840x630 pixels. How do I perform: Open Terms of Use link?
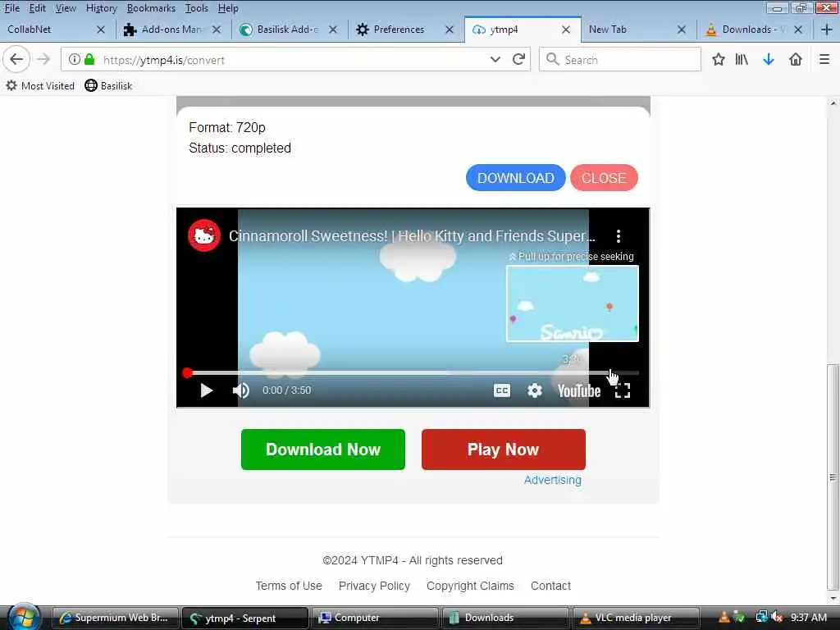[x=289, y=586]
